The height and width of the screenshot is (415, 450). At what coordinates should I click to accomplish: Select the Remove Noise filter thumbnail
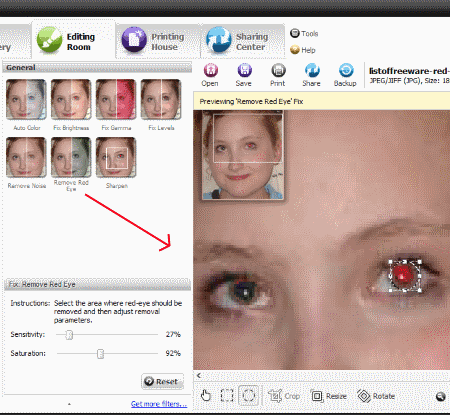tap(26, 157)
